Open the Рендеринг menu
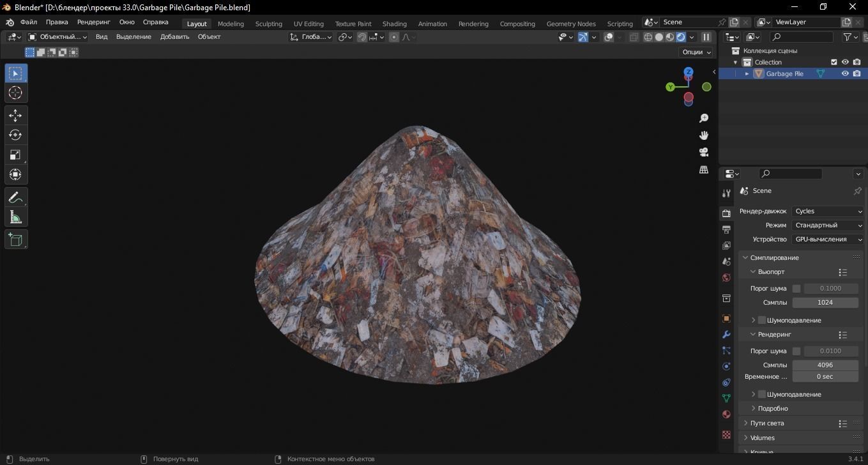 click(94, 22)
